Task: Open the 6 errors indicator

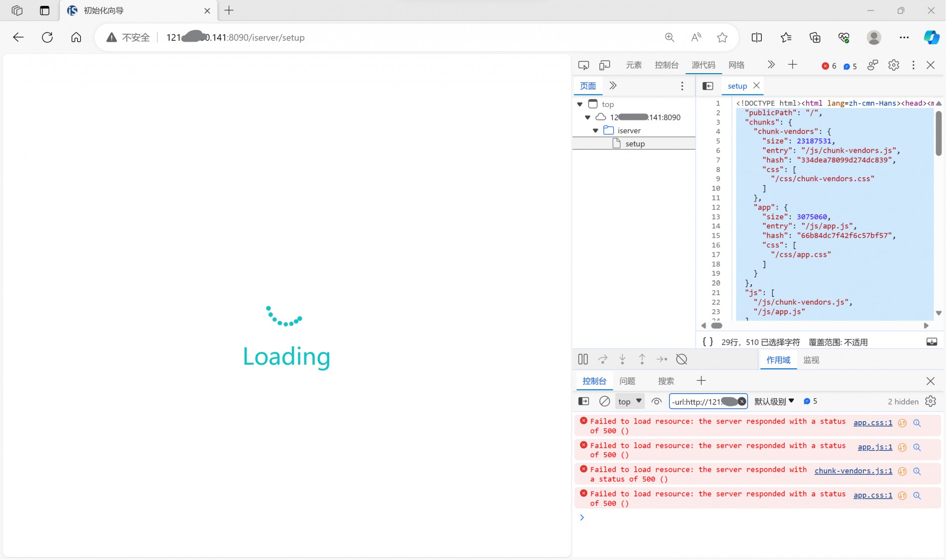Action: point(829,66)
